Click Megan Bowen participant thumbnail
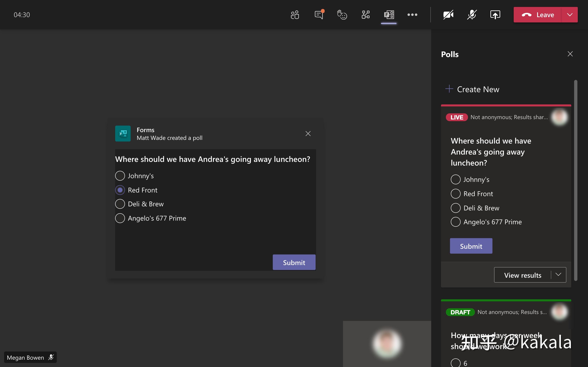The width and height of the screenshot is (588, 367). click(386, 344)
